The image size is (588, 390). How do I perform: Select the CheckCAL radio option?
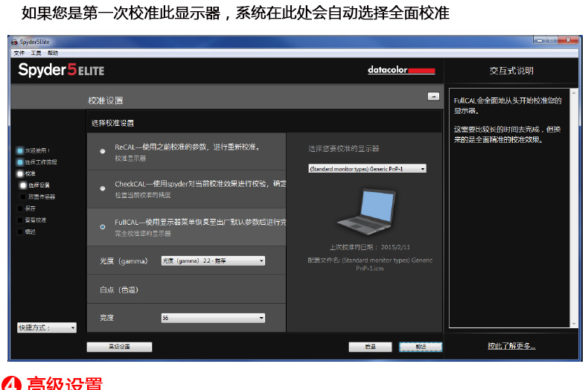(x=103, y=188)
